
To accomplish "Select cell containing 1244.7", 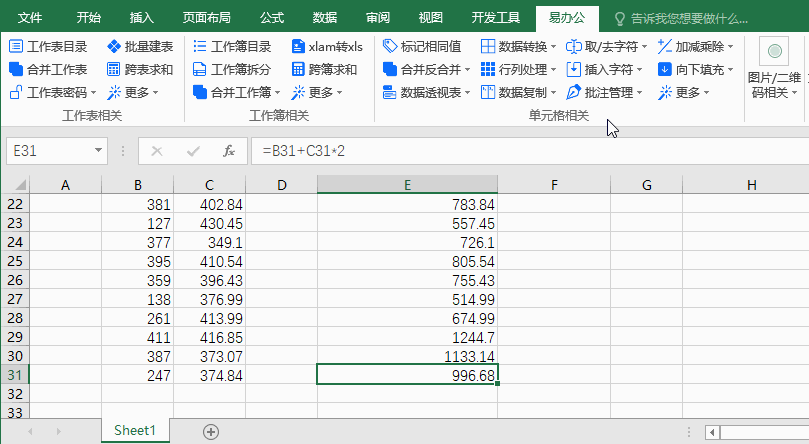I will pyautogui.click(x=407, y=337).
